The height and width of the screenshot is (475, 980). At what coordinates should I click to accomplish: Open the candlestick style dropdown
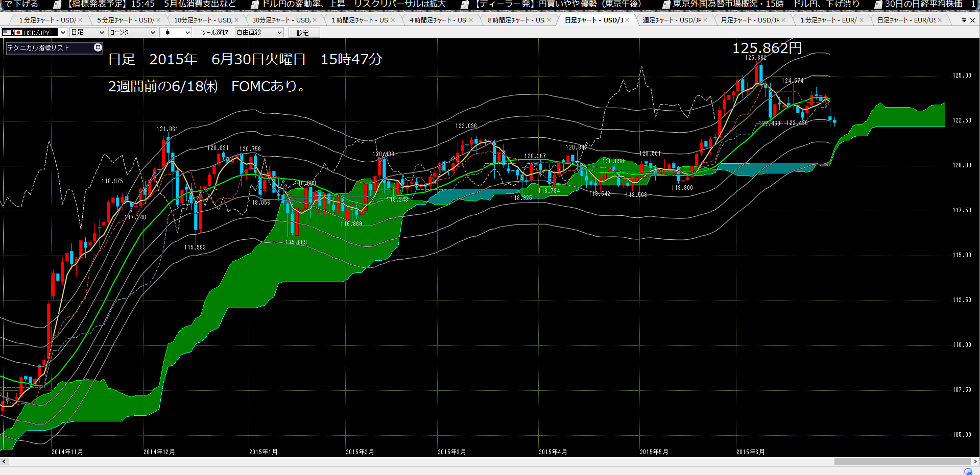175,32
